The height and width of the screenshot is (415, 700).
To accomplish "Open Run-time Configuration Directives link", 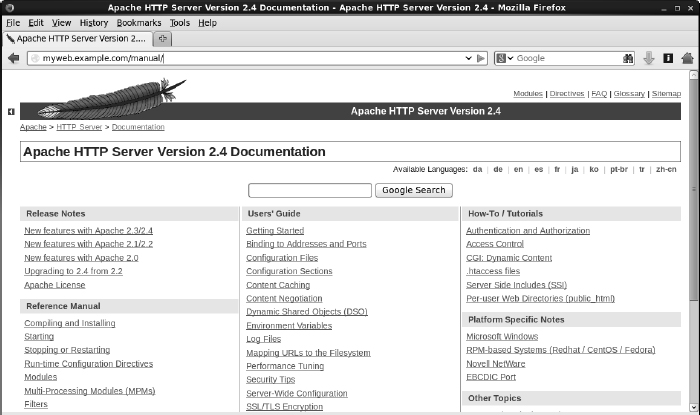I will pos(88,364).
